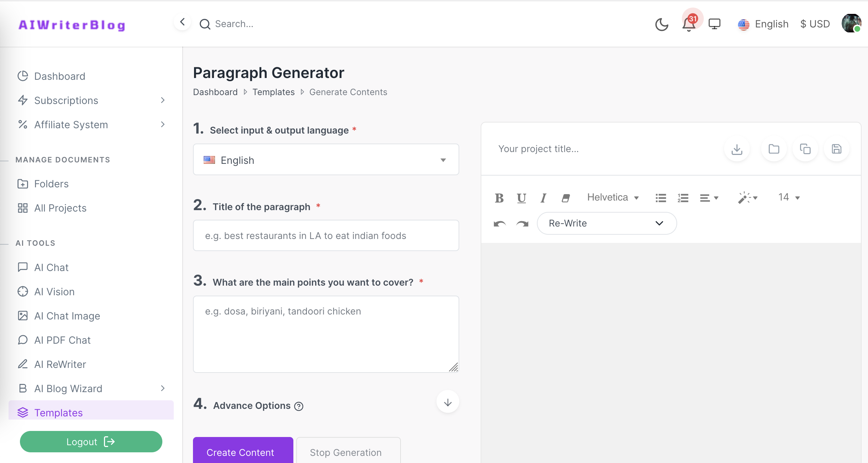Click the Bold formatting icon
This screenshot has width=868, height=463.
click(500, 197)
